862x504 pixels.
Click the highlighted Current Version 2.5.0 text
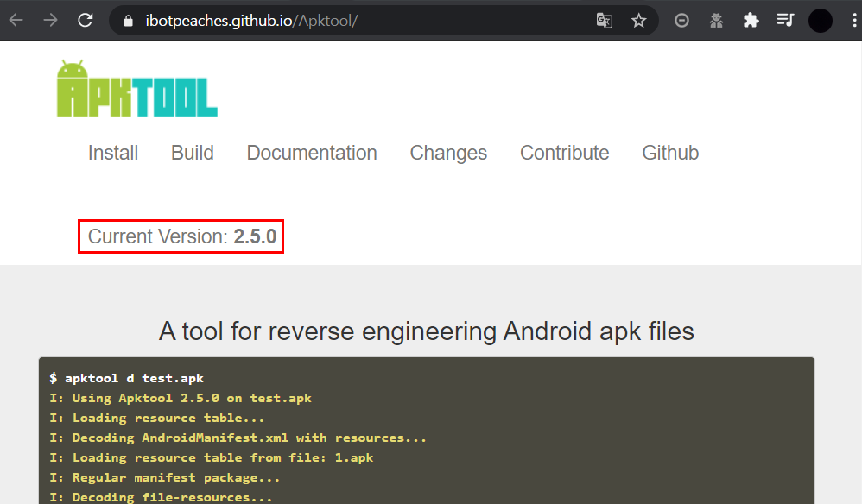[180, 236]
